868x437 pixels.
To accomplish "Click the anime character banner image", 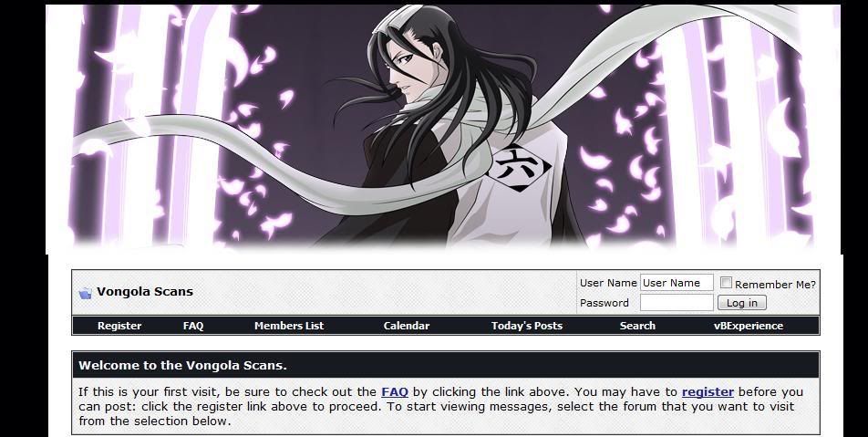I will coord(443,128).
